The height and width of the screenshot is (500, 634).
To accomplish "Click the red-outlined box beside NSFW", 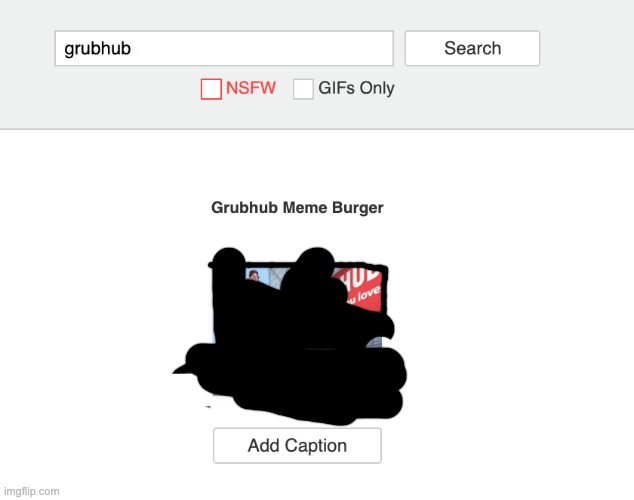I will coord(211,89).
